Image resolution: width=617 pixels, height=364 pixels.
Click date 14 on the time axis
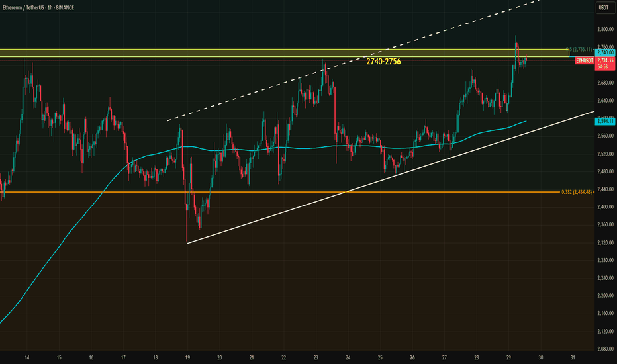(26, 357)
